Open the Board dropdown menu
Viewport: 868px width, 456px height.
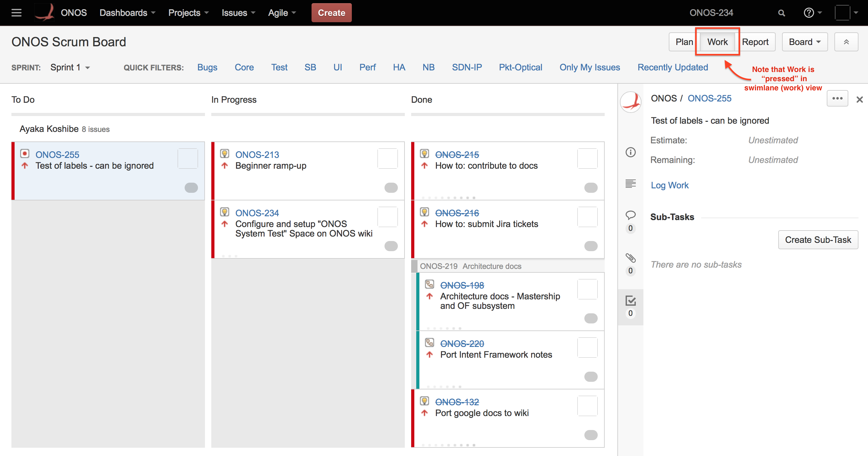[x=804, y=42]
